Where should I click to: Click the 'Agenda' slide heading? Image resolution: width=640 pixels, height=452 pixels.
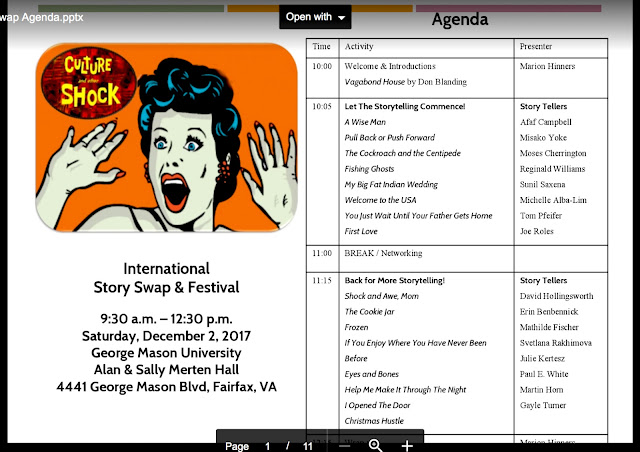coord(460,19)
